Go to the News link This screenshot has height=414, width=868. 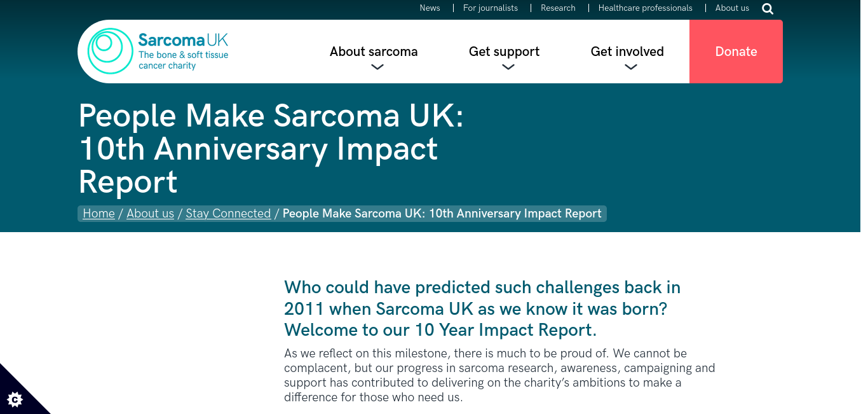tap(430, 8)
